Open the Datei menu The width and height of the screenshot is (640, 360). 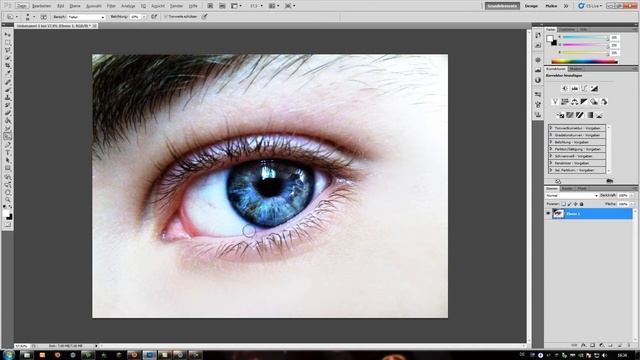(22, 6)
